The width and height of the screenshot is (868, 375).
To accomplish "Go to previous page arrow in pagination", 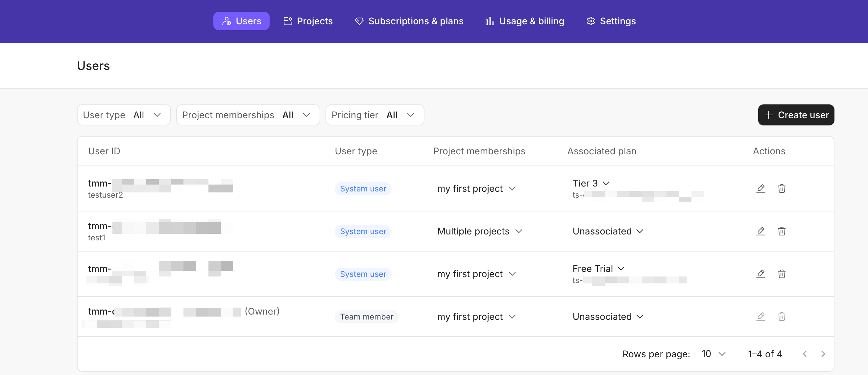I will pyautogui.click(x=805, y=354).
